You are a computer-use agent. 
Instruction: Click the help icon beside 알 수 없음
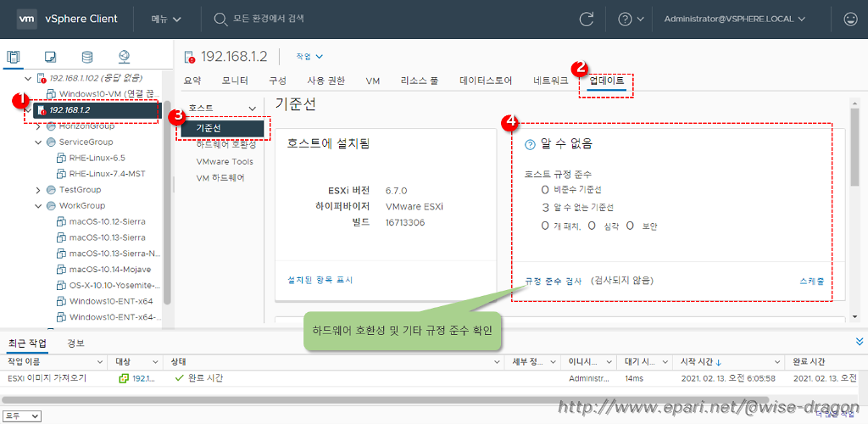click(x=531, y=144)
